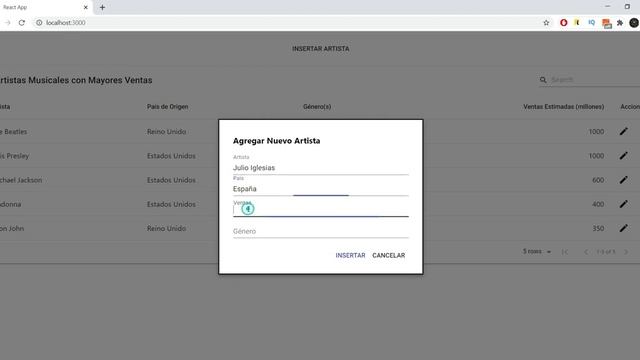This screenshot has width=640, height=360.
Task: Sort by Género(s) column header
Action: coord(317,107)
